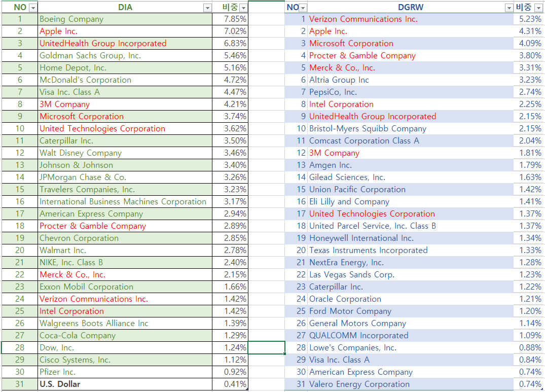545x392 pixels.
Task: Open the filter dropdown on DGRW 비중 column
Action: (x=538, y=8)
